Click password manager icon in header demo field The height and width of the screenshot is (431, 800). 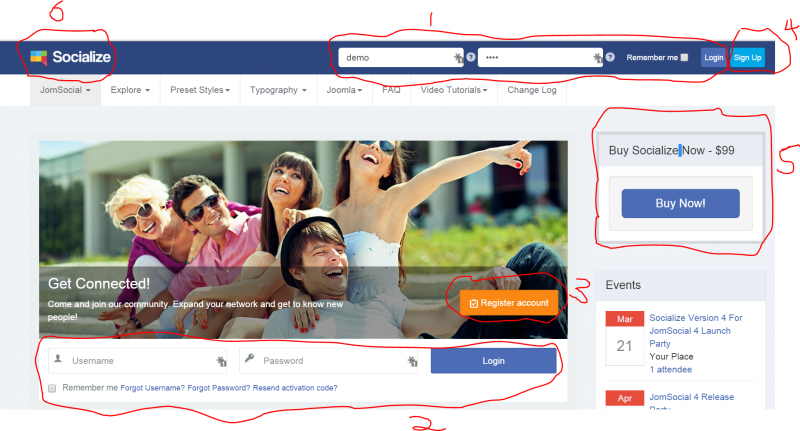[x=458, y=58]
